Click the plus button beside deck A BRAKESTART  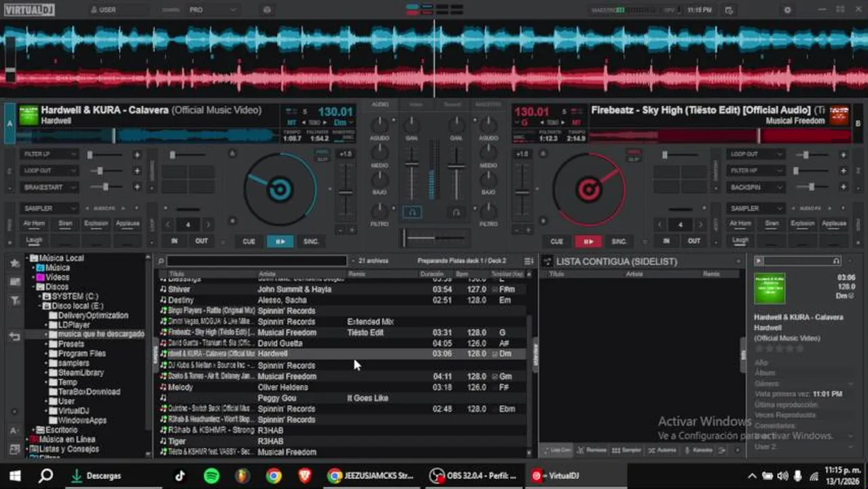tap(137, 187)
